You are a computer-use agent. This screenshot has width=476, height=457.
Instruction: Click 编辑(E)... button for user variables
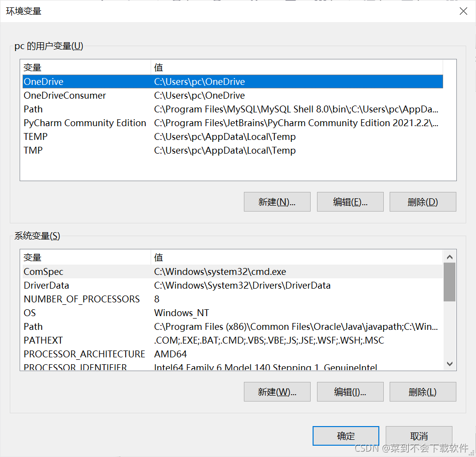coord(350,202)
